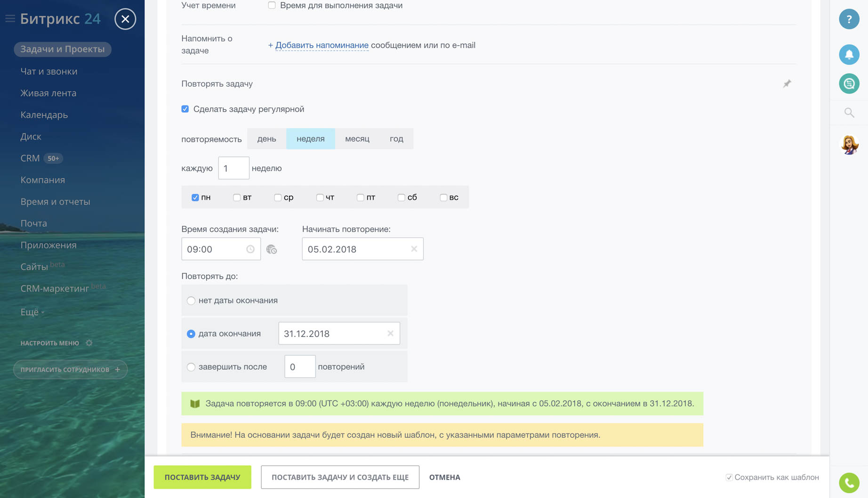Switch repeat frequency to месяц
The image size is (868, 498).
[357, 139]
